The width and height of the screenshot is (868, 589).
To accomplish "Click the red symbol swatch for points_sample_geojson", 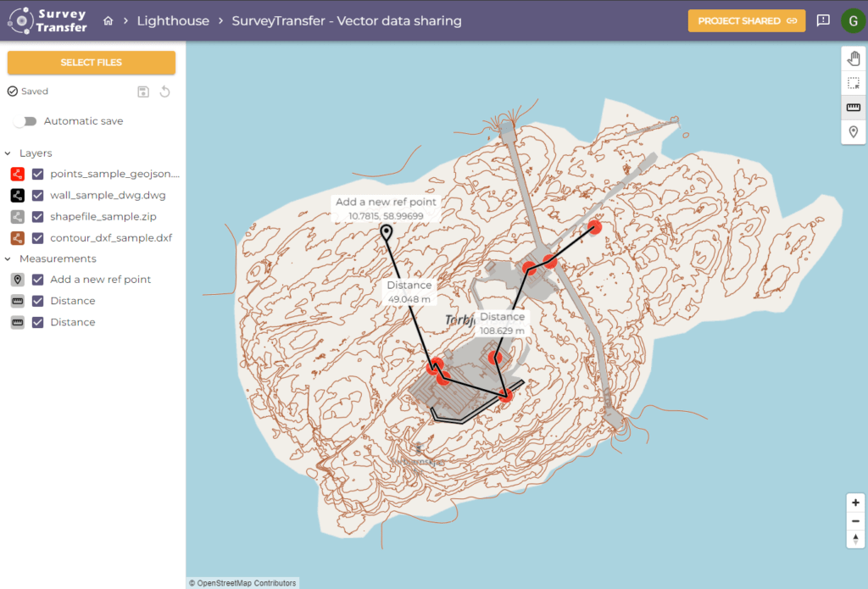I will 17,173.
